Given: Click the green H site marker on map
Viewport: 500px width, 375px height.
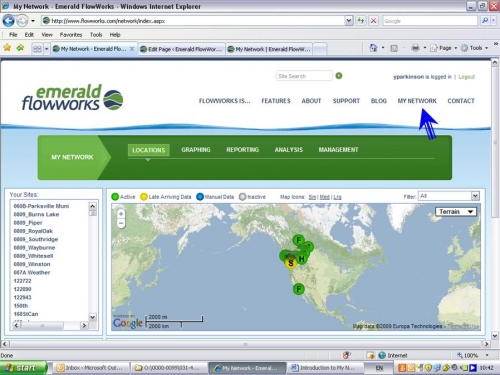Looking at the screenshot, I should click(x=302, y=259).
